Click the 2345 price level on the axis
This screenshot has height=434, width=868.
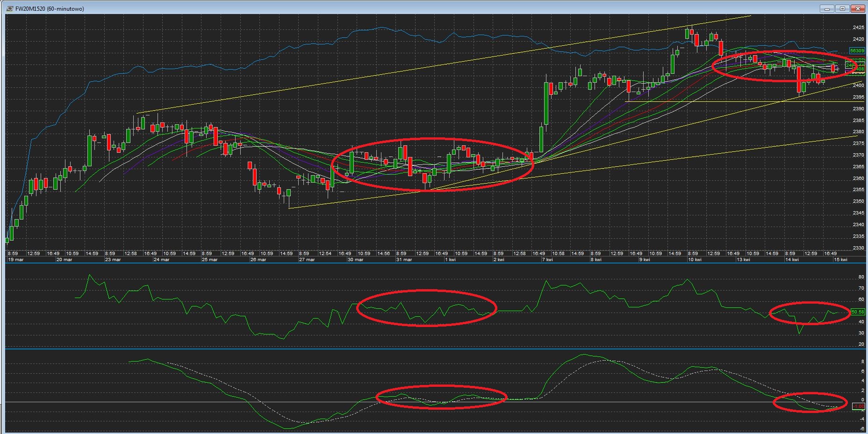pos(858,213)
